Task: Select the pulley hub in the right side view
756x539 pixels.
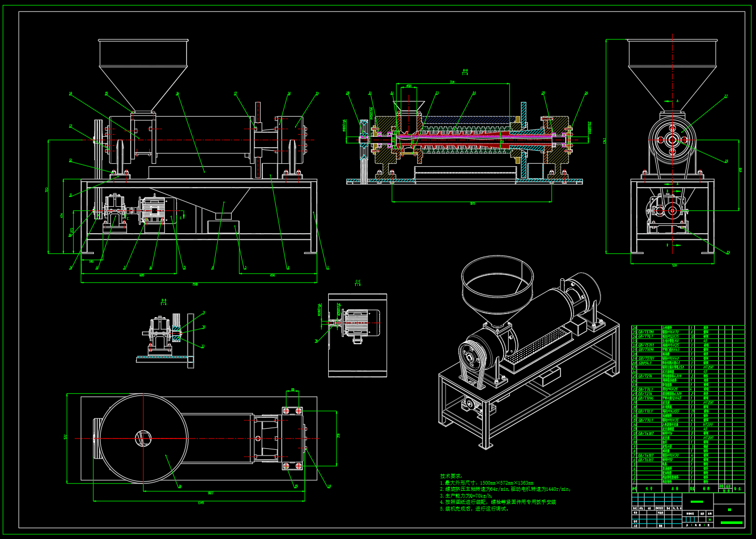Action: [673, 139]
